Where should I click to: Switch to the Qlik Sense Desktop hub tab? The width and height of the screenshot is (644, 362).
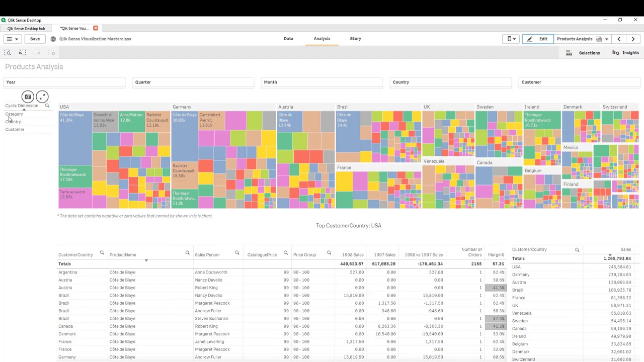click(x=26, y=29)
